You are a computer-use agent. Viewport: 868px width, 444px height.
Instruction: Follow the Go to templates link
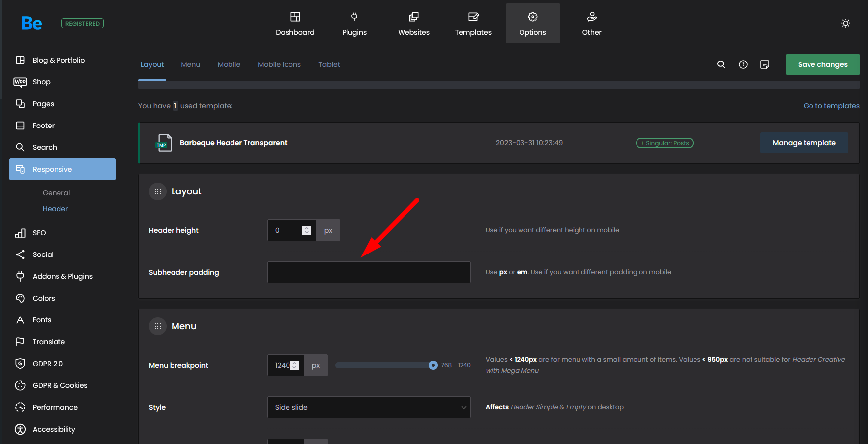point(831,106)
